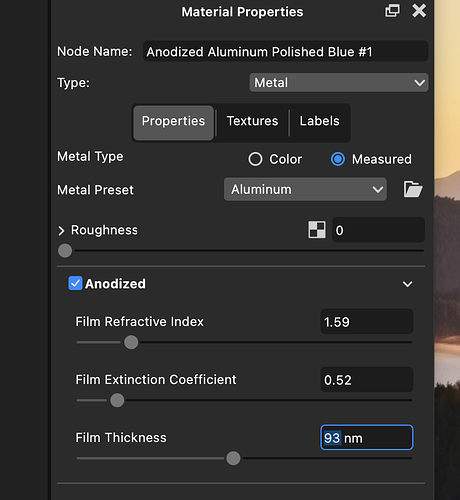Click the Film Extinction Coefficient slider handle
The width and height of the screenshot is (460, 500).
point(117,400)
